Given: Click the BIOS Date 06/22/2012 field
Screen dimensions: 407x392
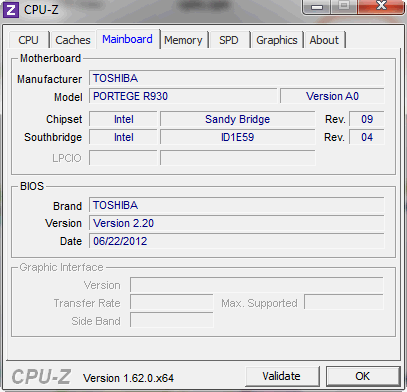Looking at the screenshot, I should [x=237, y=241].
